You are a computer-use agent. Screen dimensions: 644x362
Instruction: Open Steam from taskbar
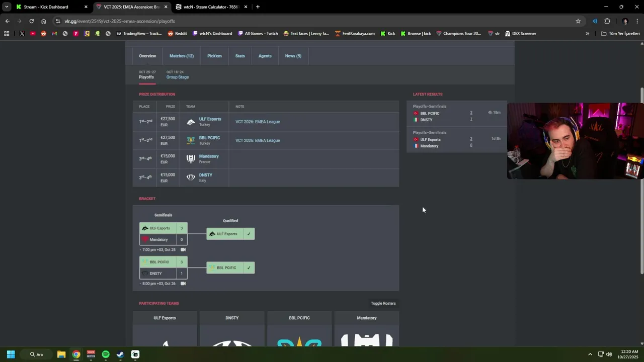pyautogui.click(x=120, y=354)
